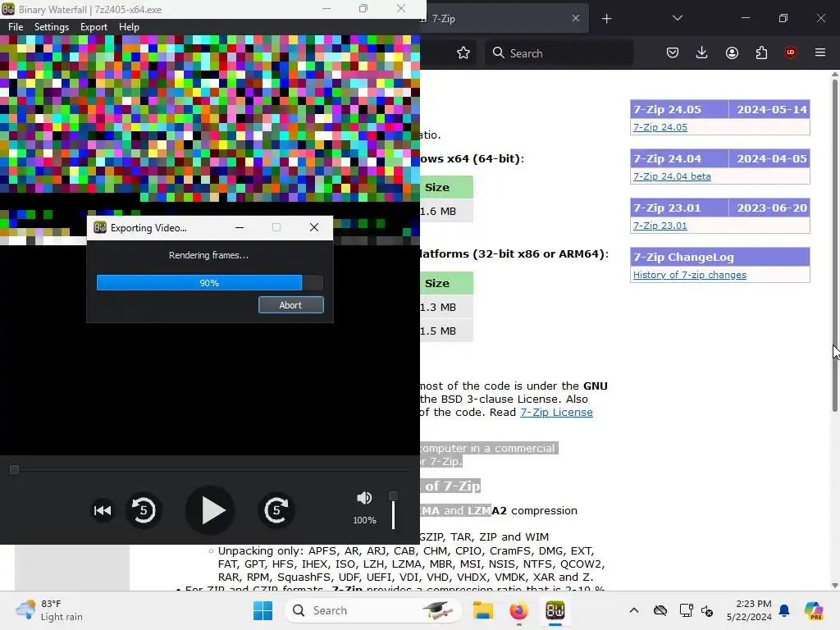Image resolution: width=840 pixels, height=630 pixels.
Task: Bookmark this page with the star icon
Action: [463, 53]
